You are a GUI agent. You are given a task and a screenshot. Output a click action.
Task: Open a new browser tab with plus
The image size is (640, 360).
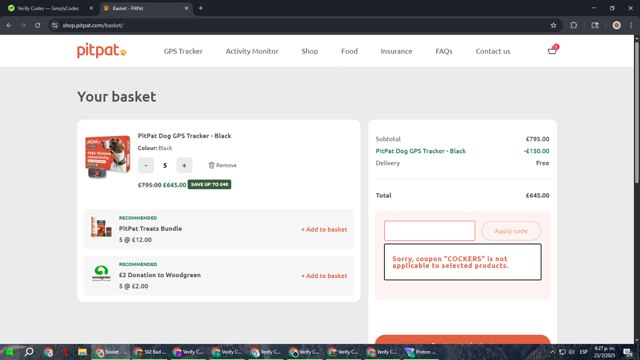200,8
